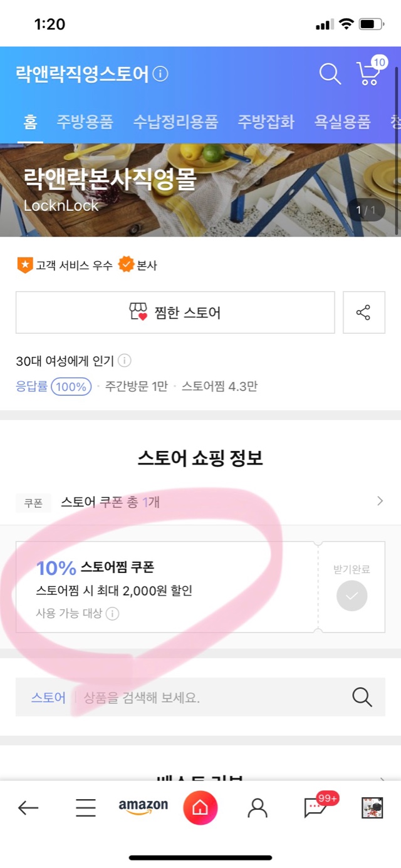Toggle the 찜한 스토어 favorite button

tap(175, 313)
